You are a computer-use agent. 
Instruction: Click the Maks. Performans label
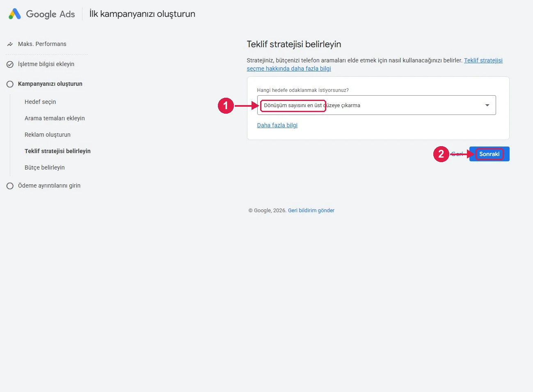(42, 44)
